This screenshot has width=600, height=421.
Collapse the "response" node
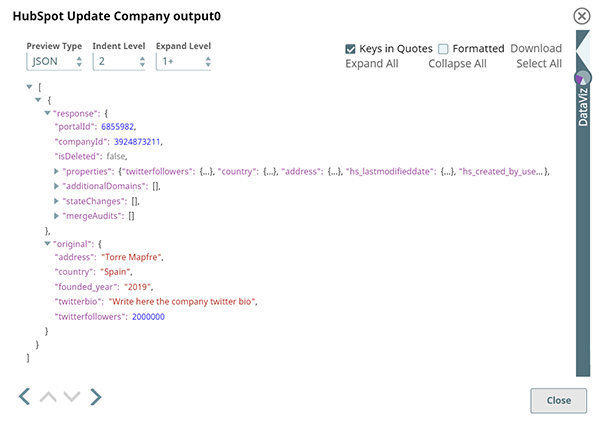(x=47, y=113)
